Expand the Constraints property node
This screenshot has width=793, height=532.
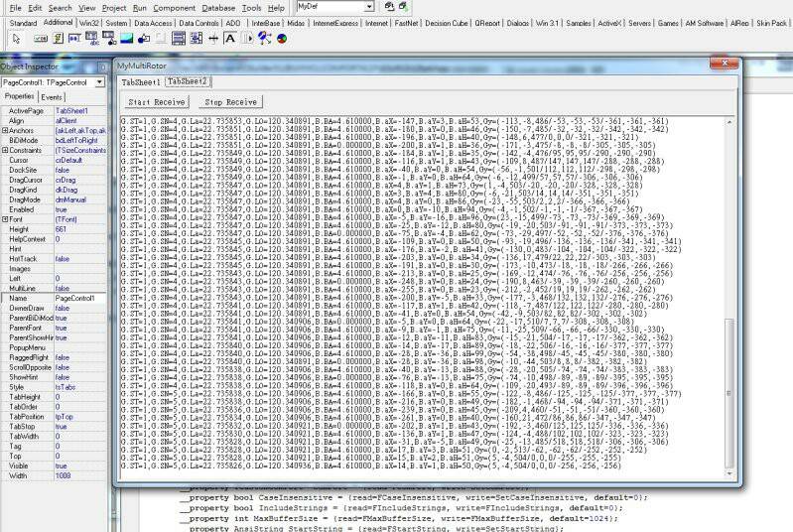[5, 150]
